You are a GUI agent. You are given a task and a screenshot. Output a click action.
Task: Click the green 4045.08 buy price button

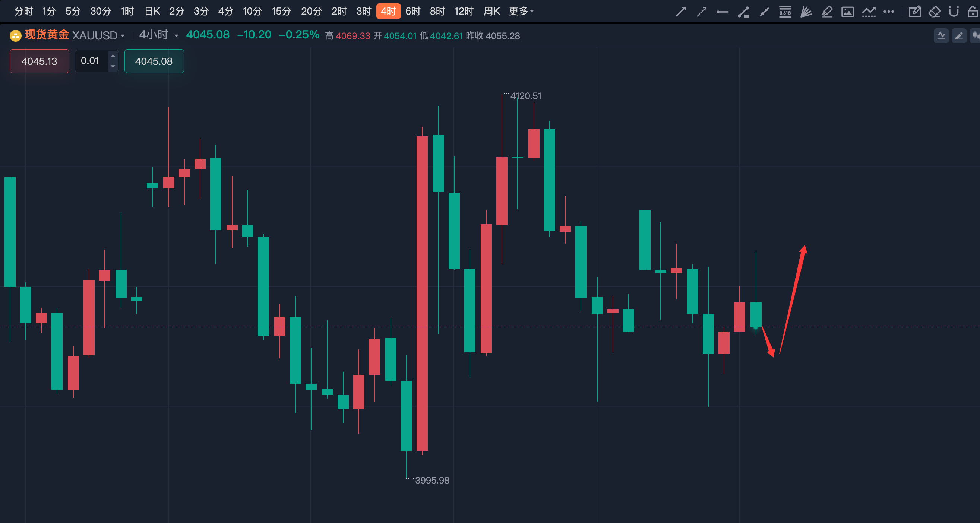pyautogui.click(x=154, y=61)
